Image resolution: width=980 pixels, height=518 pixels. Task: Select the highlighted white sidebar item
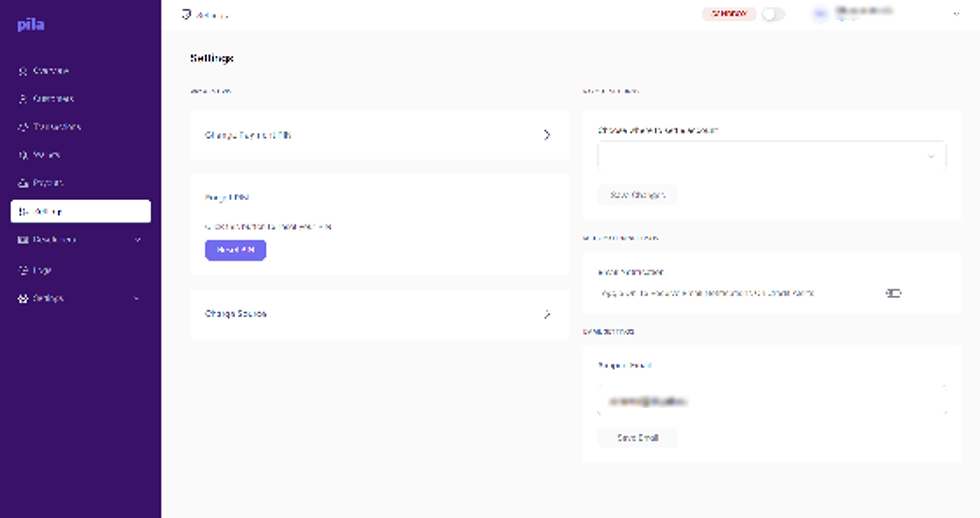81,211
